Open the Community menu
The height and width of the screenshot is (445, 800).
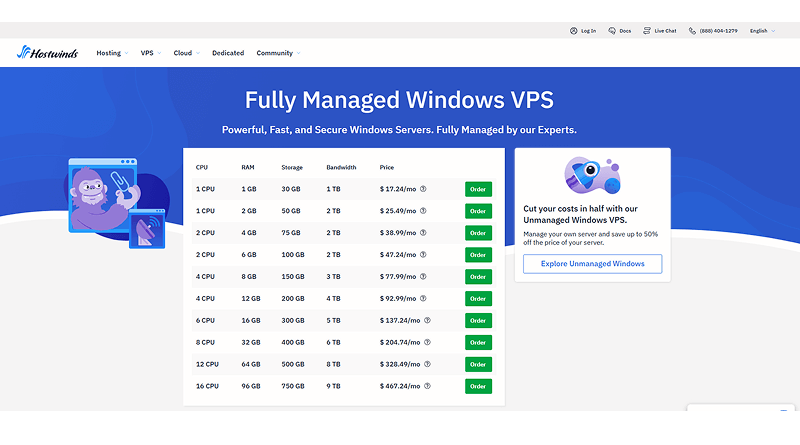(x=277, y=53)
